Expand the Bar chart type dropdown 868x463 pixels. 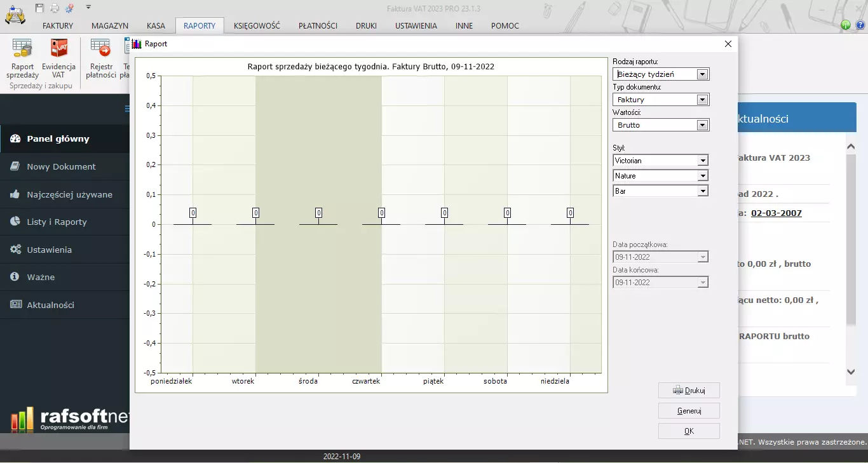click(702, 191)
